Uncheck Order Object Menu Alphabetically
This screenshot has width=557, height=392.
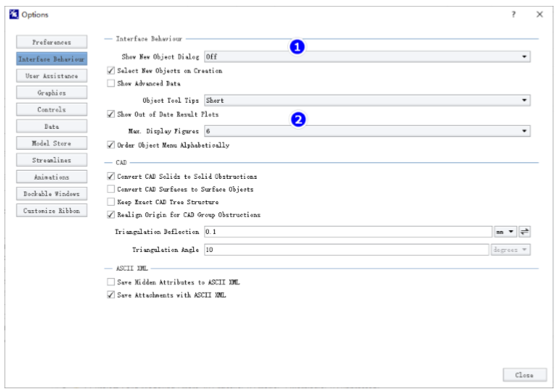point(111,145)
